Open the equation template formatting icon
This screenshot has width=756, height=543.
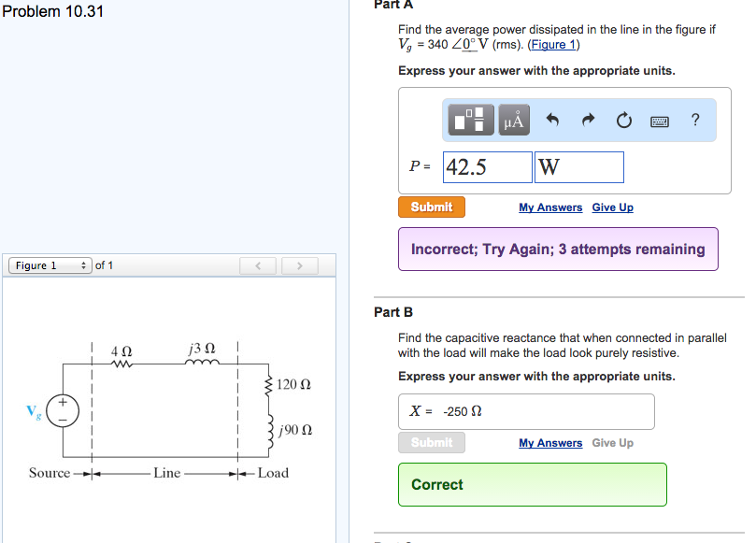pyautogui.click(x=470, y=120)
